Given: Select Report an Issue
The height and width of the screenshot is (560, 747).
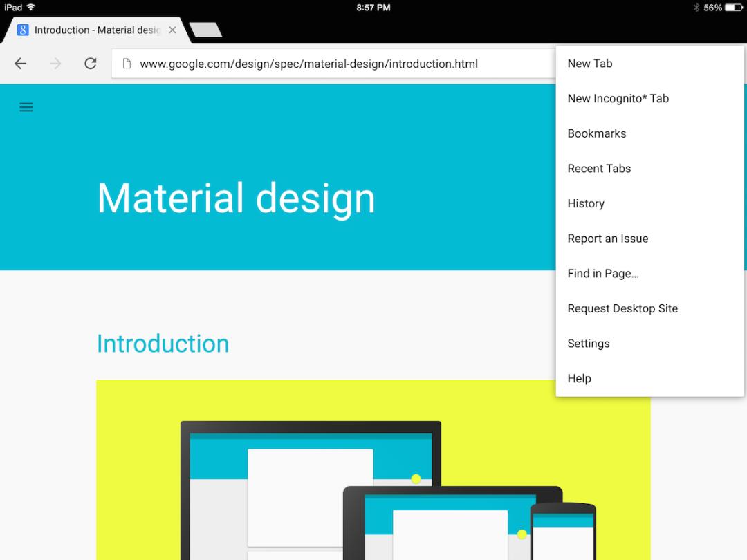Looking at the screenshot, I should (x=607, y=239).
